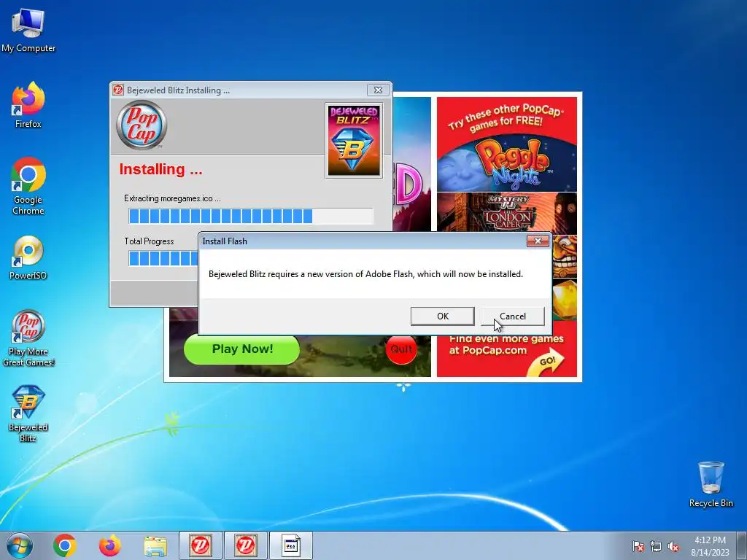Open Play More Great Games! shortcut

click(x=28, y=338)
